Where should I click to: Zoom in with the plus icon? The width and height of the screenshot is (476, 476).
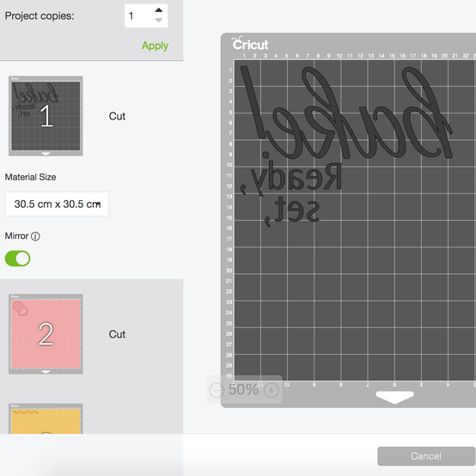click(x=272, y=390)
